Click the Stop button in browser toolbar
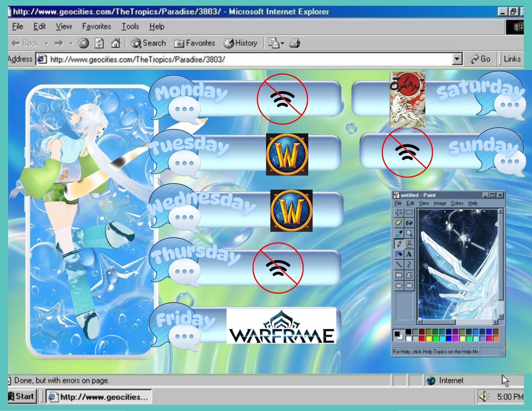532x411 pixels. 83,43
